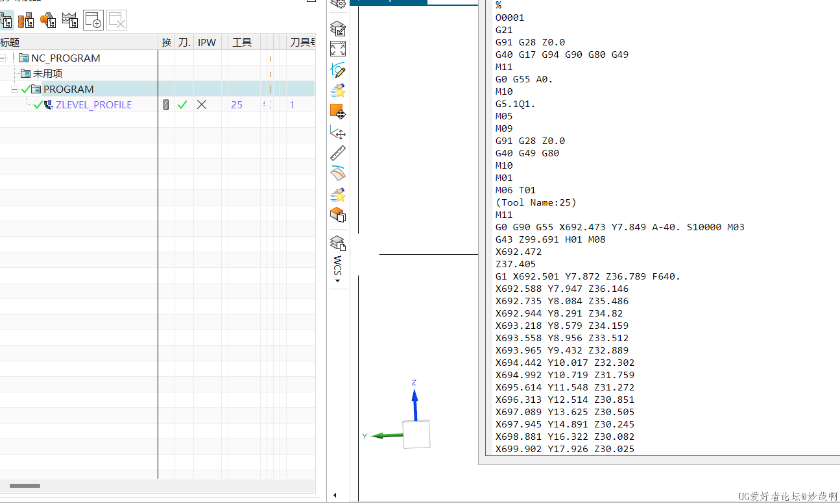The image size is (840, 504).
Task: Click the greyed window-with-X icon
Action: tap(116, 20)
